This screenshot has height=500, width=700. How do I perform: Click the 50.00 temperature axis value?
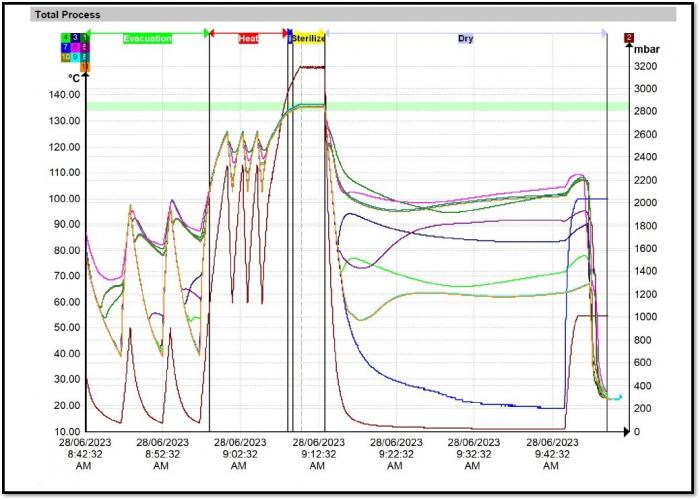67,328
